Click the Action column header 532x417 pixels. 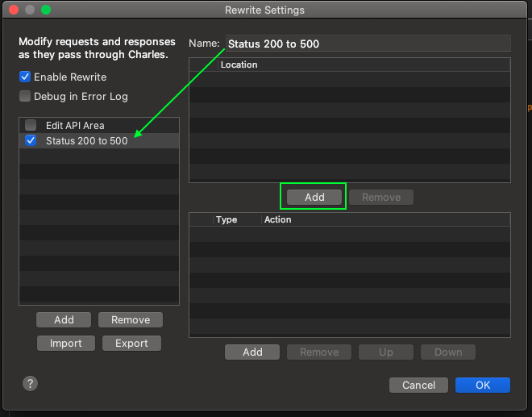(x=386, y=219)
